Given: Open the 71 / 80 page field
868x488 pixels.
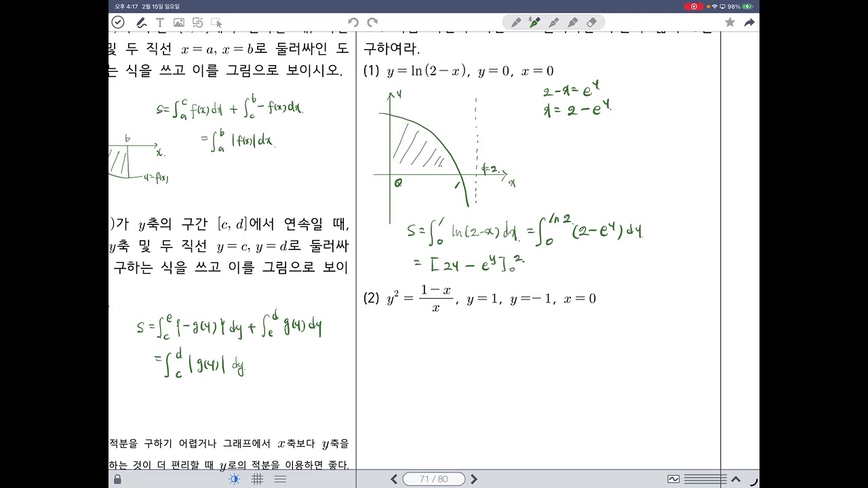Looking at the screenshot, I should (x=434, y=479).
